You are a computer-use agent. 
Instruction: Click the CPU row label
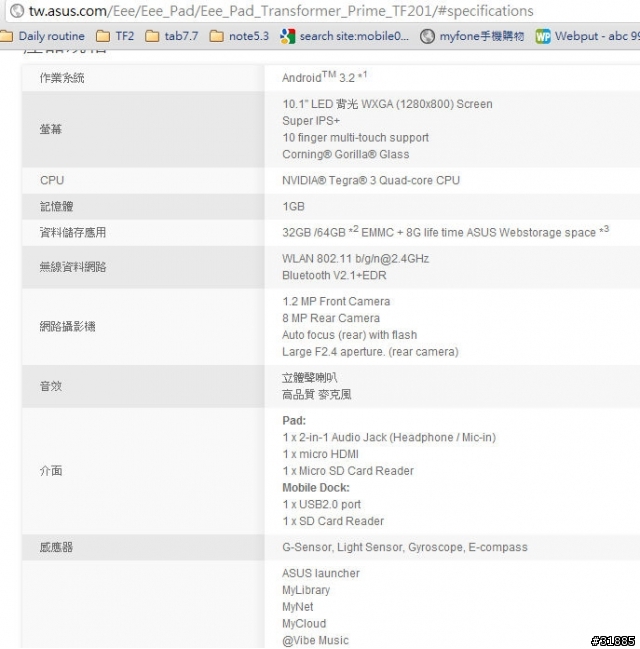pyautogui.click(x=52, y=180)
